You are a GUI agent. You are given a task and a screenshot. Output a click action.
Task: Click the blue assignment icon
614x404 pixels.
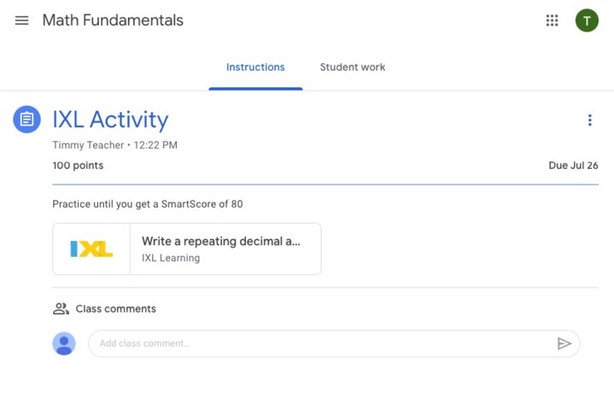(x=27, y=120)
